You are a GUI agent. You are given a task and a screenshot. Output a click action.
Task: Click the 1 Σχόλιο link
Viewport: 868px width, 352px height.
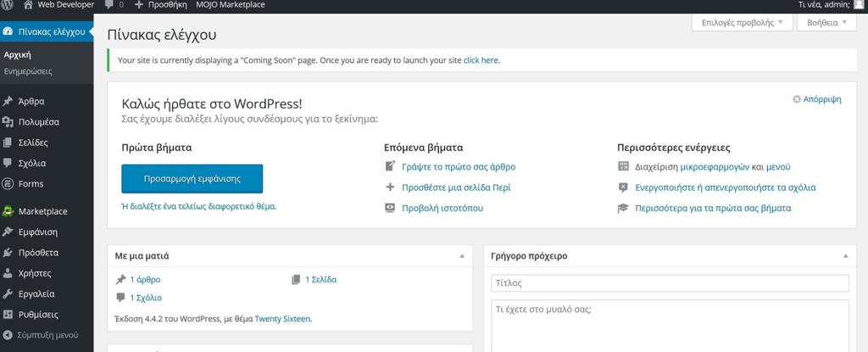pos(146,298)
